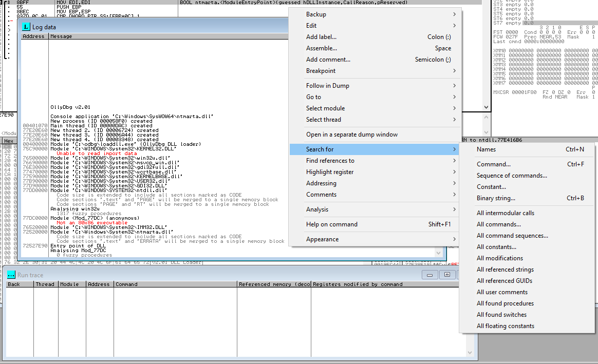Choose Open in a separate dump window
The height and width of the screenshot is (364, 598).
click(375, 135)
